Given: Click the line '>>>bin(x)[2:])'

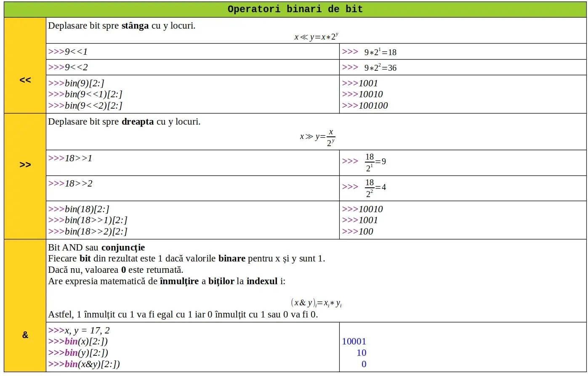Looking at the screenshot, I should point(78,341).
